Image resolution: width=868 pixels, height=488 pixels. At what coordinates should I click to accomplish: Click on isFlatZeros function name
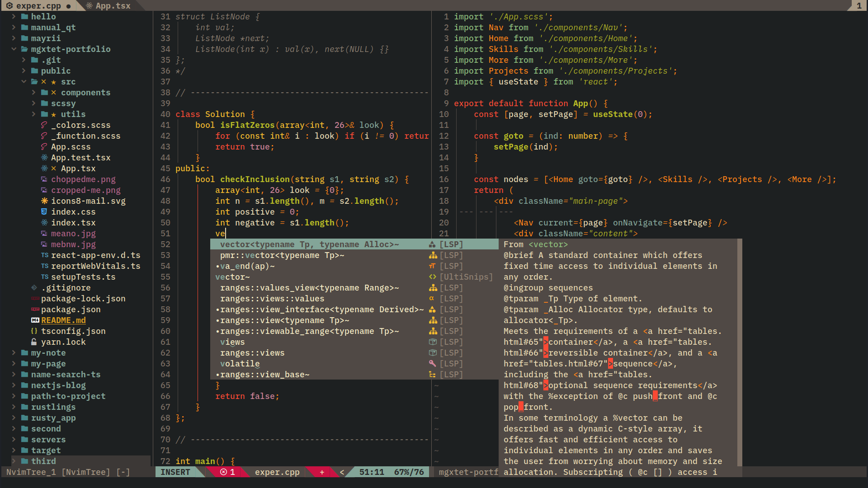247,125
